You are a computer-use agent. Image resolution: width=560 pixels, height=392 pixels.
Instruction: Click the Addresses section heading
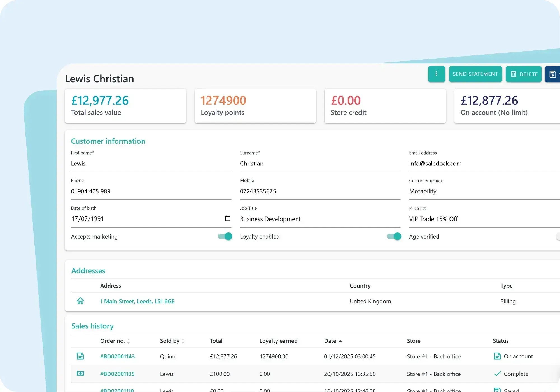click(x=88, y=271)
